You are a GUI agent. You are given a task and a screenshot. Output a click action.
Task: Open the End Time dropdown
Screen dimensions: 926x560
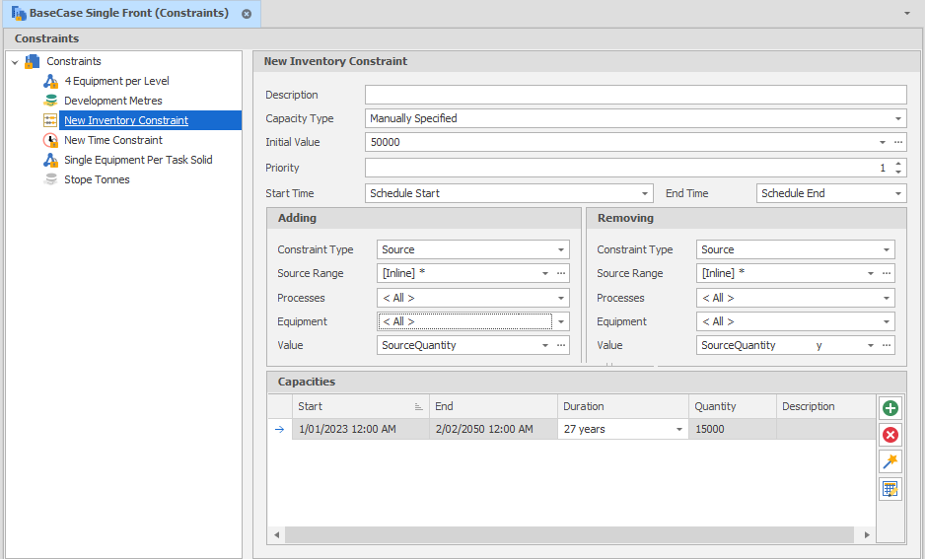pyautogui.click(x=897, y=194)
